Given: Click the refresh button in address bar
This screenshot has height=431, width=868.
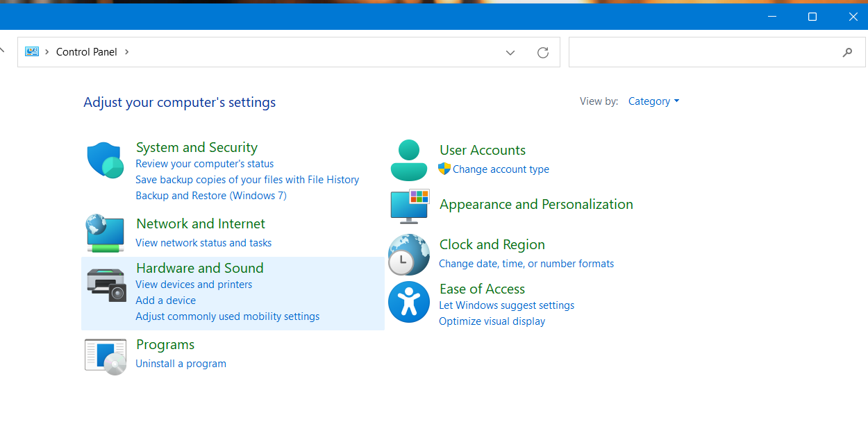Looking at the screenshot, I should 543,53.
